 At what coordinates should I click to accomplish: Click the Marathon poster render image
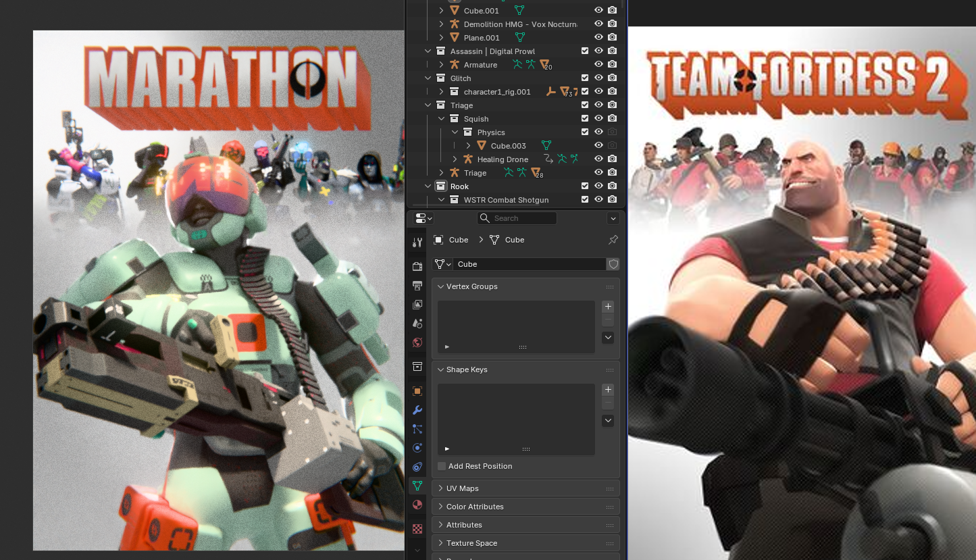[218, 290]
